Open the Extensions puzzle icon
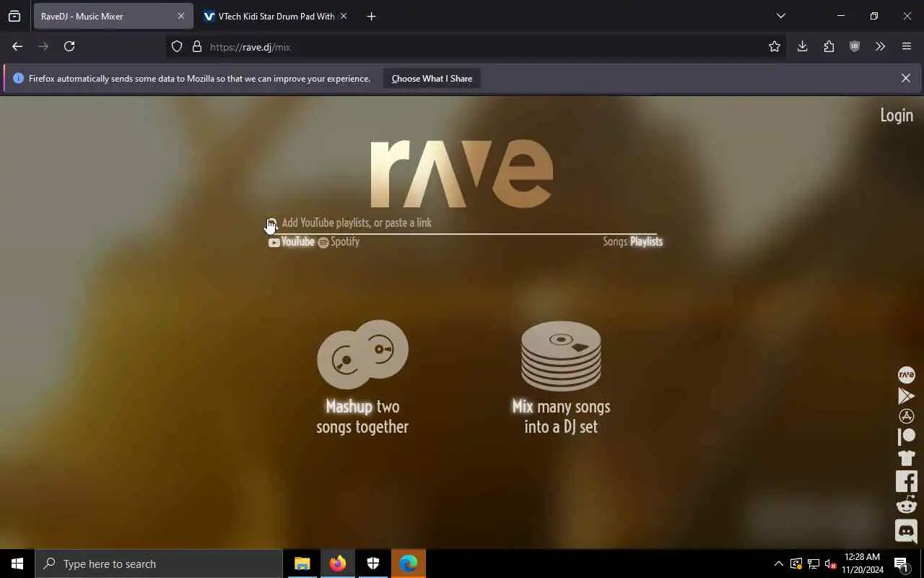Image resolution: width=924 pixels, height=578 pixels. pyautogui.click(x=829, y=46)
